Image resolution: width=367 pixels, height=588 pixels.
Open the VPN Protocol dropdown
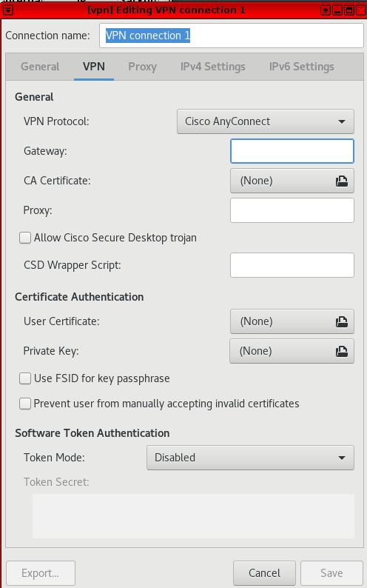[266, 121]
